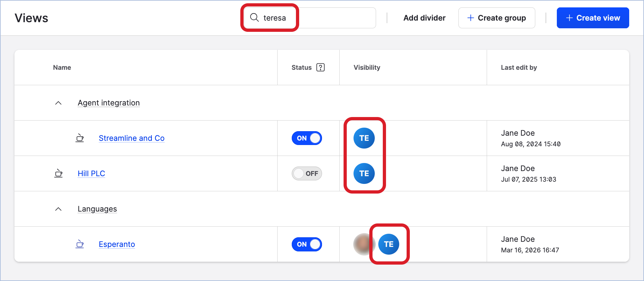The image size is (644, 281).
Task: Turn off the Streamline and Co toggle
Action: [x=307, y=138]
